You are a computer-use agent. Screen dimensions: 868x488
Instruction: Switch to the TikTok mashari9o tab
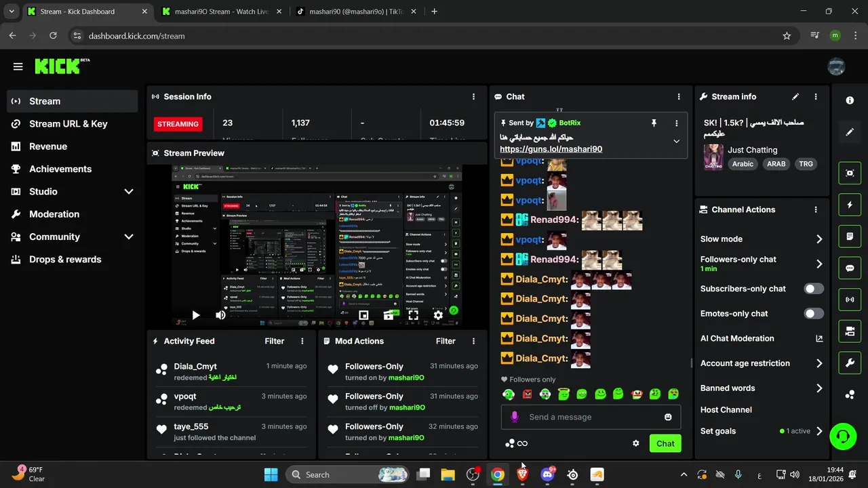357,12
